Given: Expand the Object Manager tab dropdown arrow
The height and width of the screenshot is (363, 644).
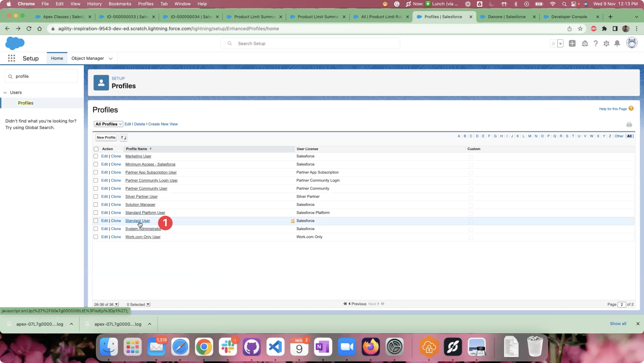Looking at the screenshot, I should tap(111, 59).
